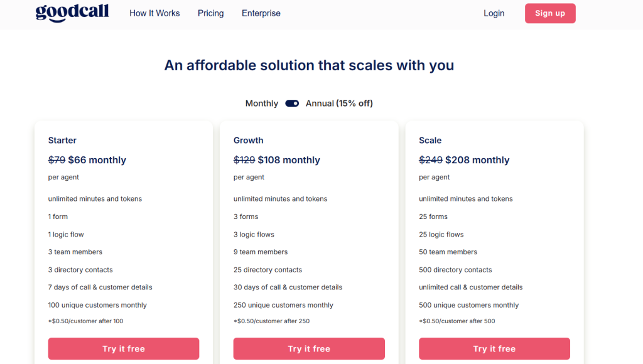Click the $66 monthly Starter price
This screenshot has height=364, width=643.
(97, 160)
